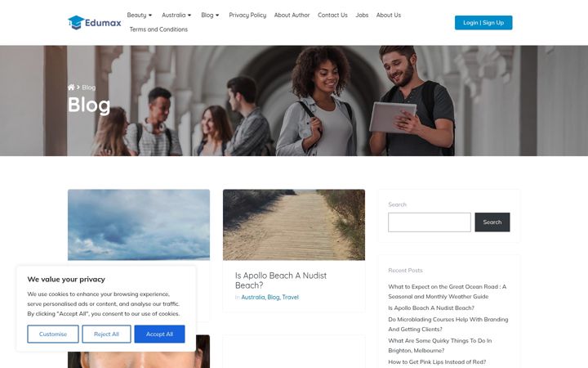
Task: Open Terms and Conditions page
Action: [x=158, y=29]
